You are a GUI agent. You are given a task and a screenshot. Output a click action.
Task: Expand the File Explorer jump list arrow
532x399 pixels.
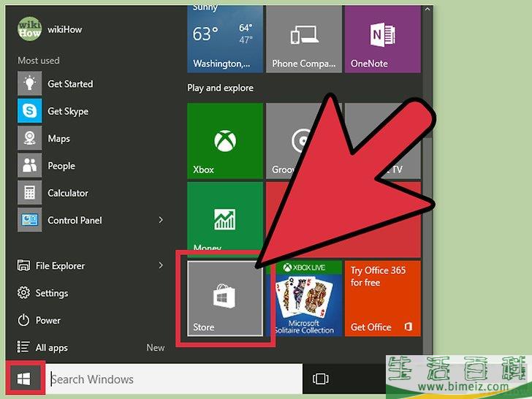click(161, 266)
